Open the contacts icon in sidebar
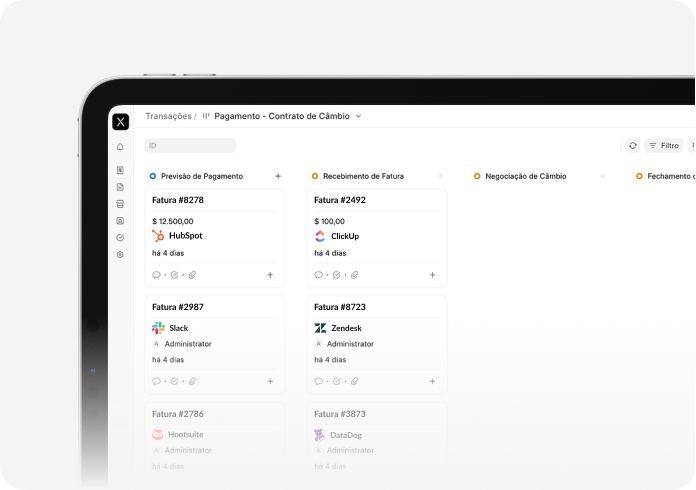 tap(120, 221)
